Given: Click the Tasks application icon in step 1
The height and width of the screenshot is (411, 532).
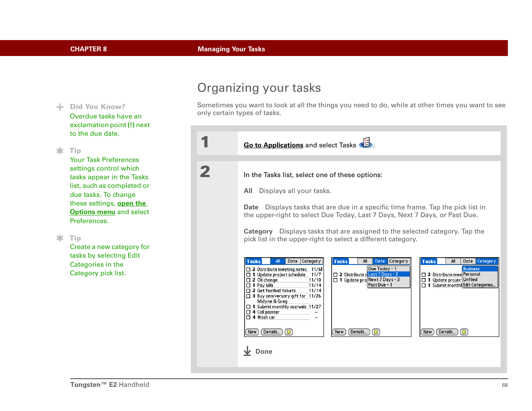Looking at the screenshot, I should tap(366, 143).
